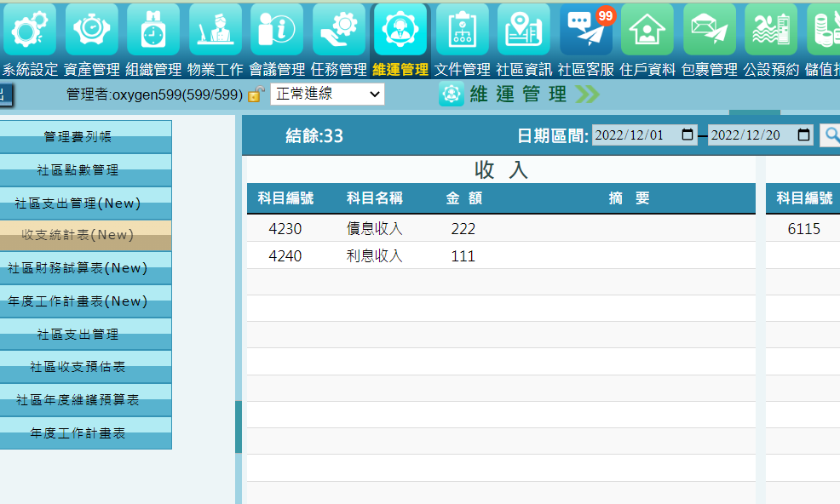Click the sidebar collapse handle bar
Viewport: 840px width, 504px height.
239,427
